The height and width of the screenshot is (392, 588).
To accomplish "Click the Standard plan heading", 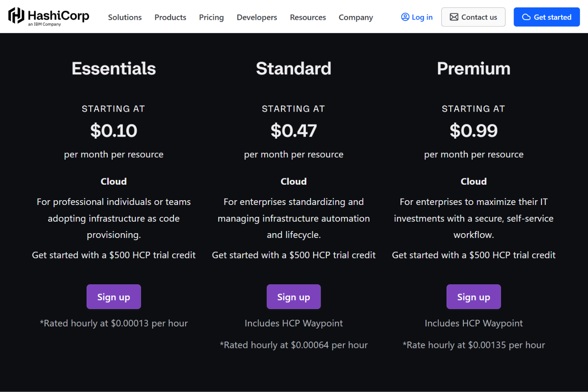I will [294, 68].
